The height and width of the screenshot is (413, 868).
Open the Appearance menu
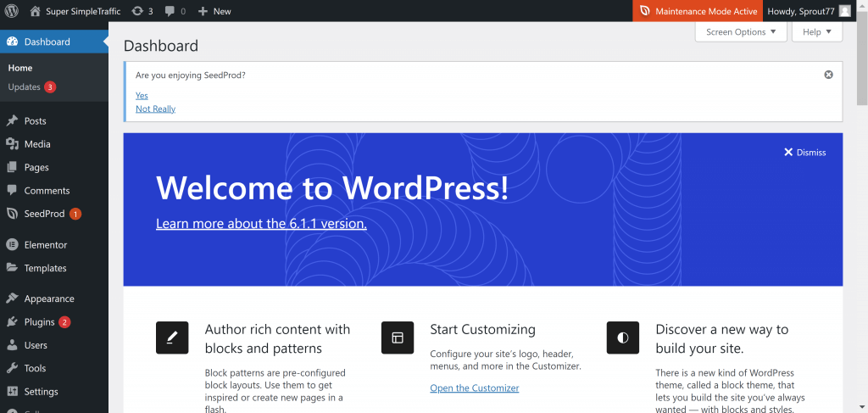click(54, 299)
